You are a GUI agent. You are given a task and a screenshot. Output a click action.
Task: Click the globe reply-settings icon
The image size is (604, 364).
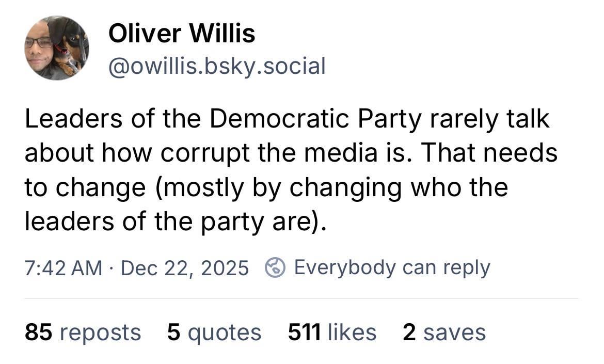pos(275,267)
